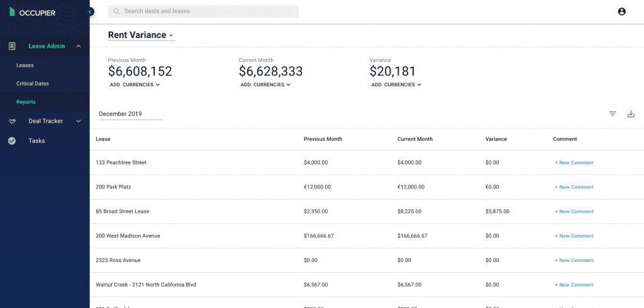The height and width of the screenshot is (308, 644).
Task: Expand Add. Currencies under Previous Month
Action: (135, 84)
